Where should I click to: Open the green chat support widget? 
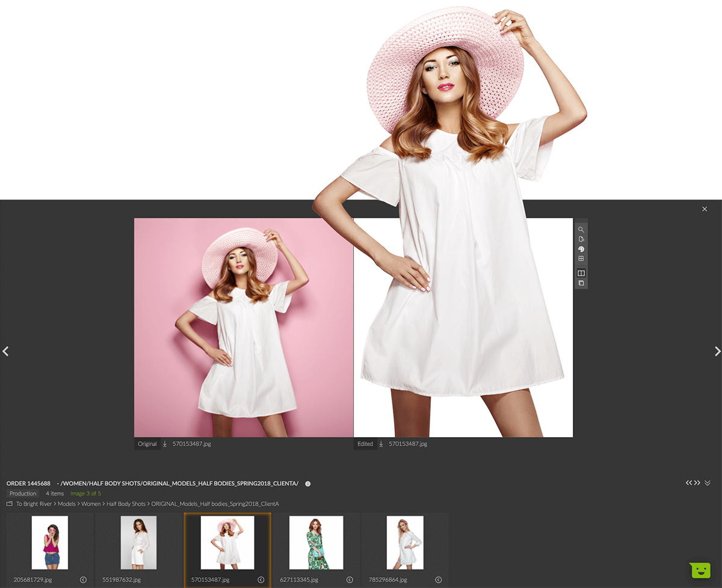[x=700, y=571]
